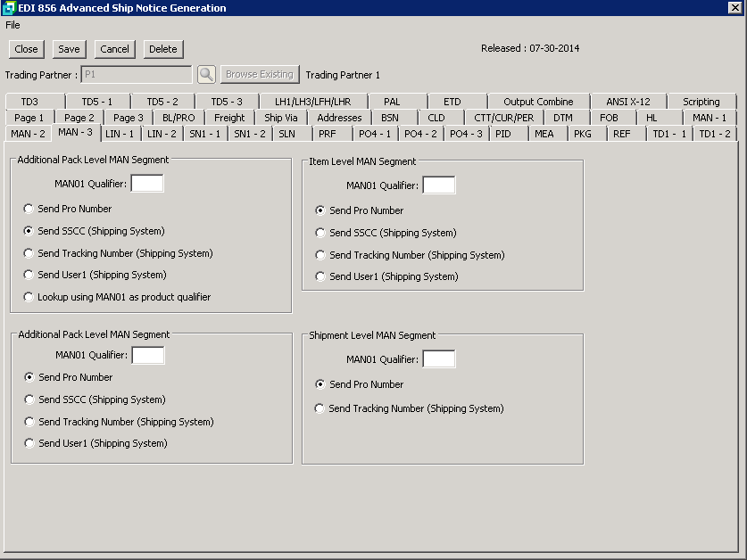
Task: Click the magnifier lookup icon beside Trading Partner
Action: tap(206, 75)
